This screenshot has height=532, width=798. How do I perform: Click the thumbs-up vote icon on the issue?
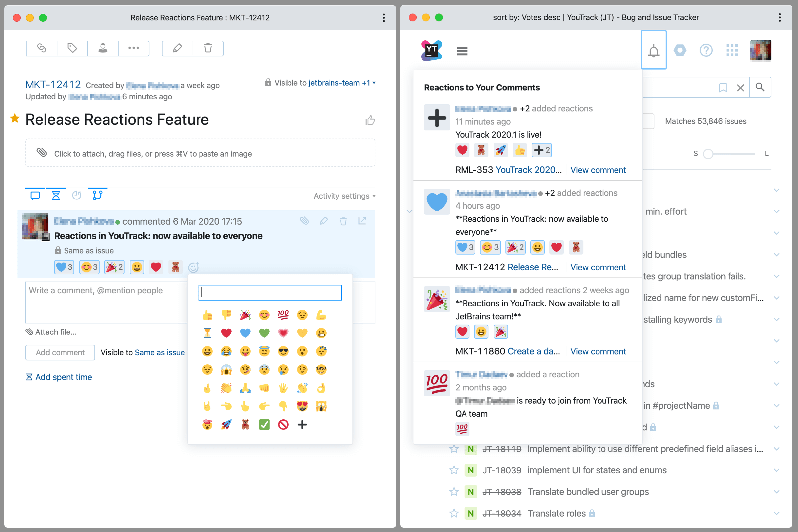pos(370,120)
